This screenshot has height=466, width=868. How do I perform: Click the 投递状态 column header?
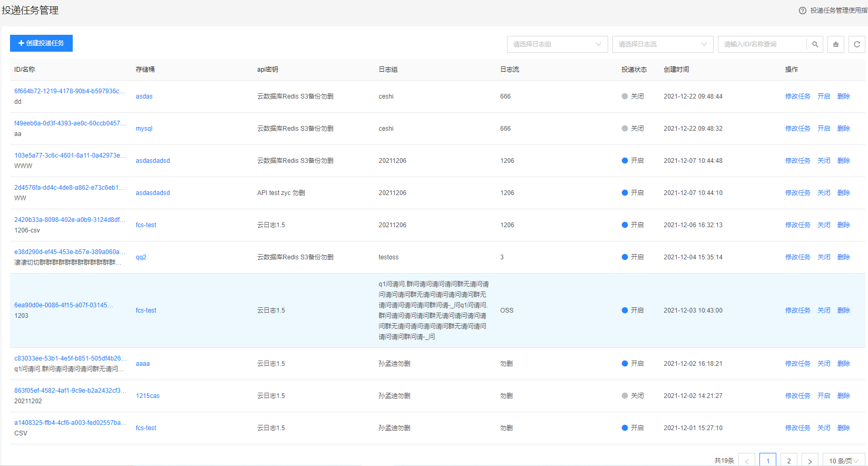[634, 70]
